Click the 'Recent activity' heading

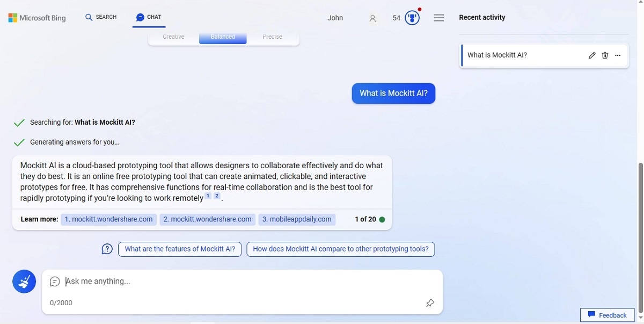[x=482, y=18]
